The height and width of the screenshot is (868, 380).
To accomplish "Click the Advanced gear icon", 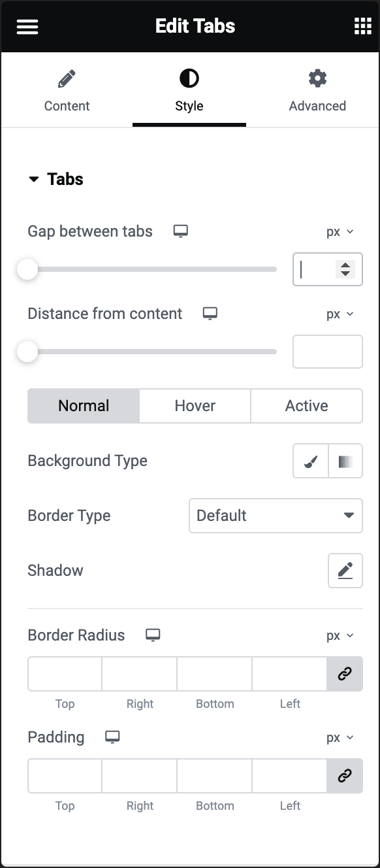I will [317, 77].
